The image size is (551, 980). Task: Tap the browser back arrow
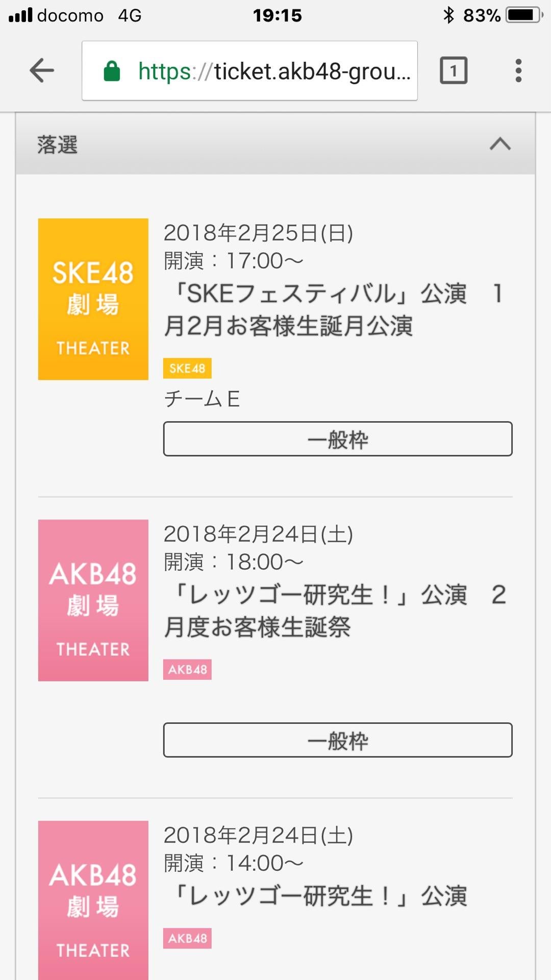pyautogui.click(x=42, y=70)
